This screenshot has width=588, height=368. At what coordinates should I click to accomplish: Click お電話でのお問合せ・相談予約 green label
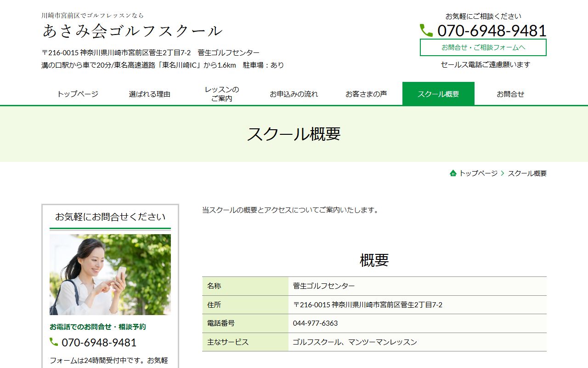[x=98, y=327]
